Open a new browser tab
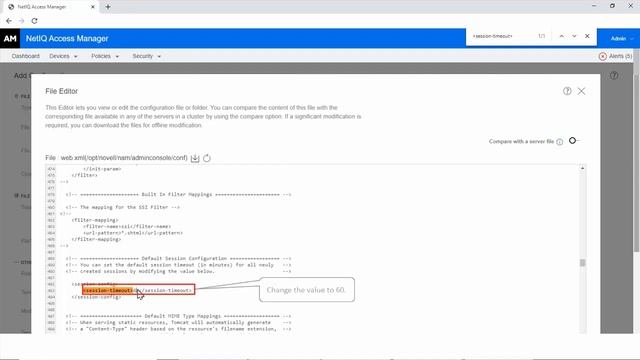The width and height of the screenshot is (640, 360). (x=108, y=7)
